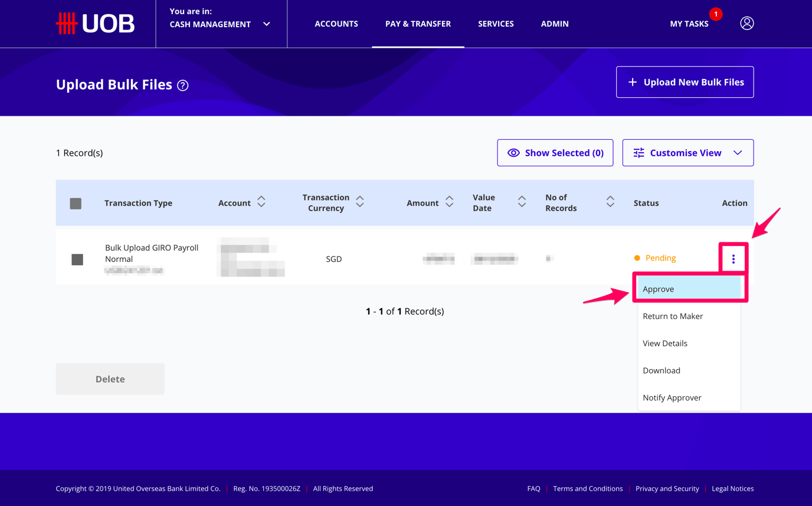Choose Notify Approver from the context menu
Screen dimensions: 812x506
(672, 397)
